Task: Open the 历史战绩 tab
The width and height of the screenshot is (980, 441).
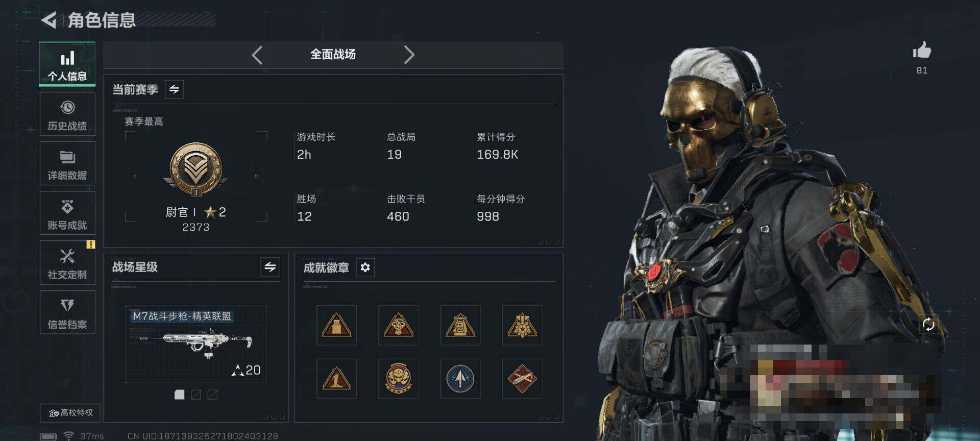Action: (67, 114)
